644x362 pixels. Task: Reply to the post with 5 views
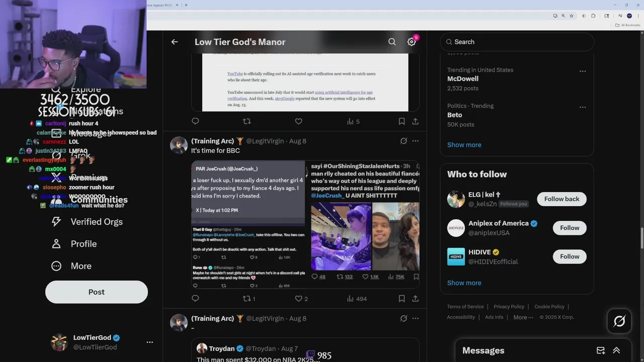(195, 121)
